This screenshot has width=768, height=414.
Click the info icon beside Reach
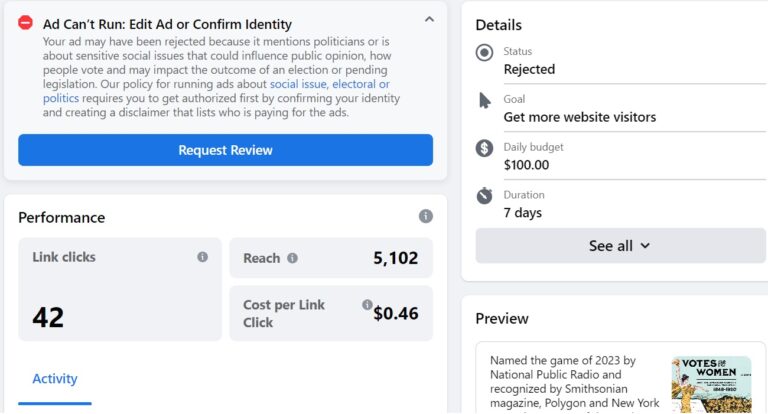[292, 258]
